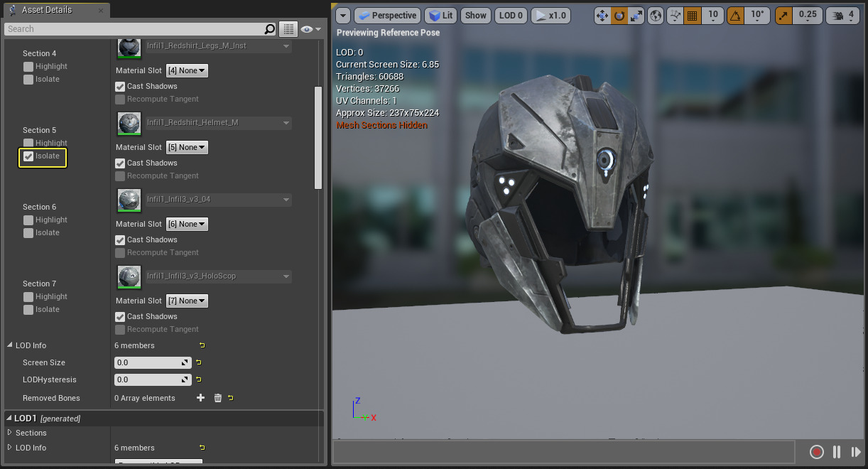Click the Perspective view mode button
Viewport: 868px width, 469px height.
[x=386, y=15]
